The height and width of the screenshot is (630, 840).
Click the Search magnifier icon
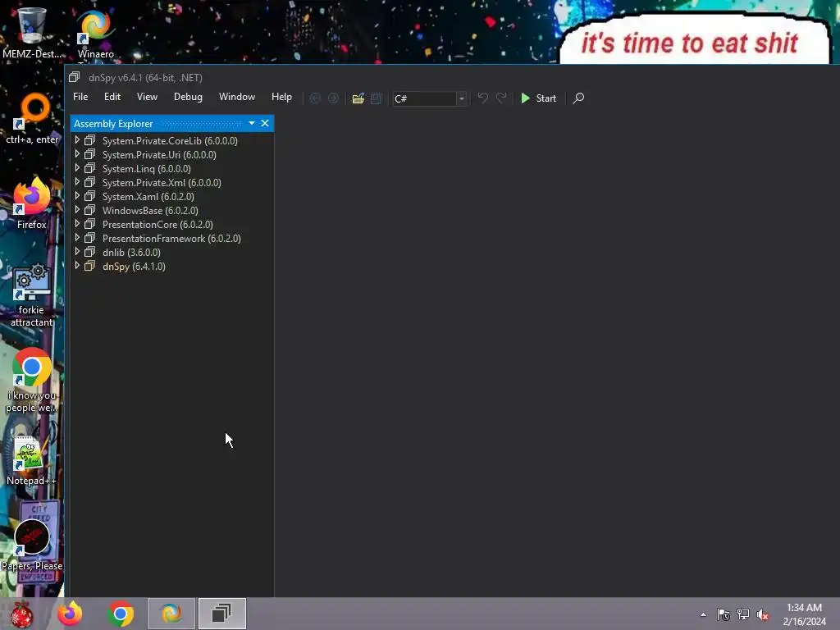[x=578, y=98]
